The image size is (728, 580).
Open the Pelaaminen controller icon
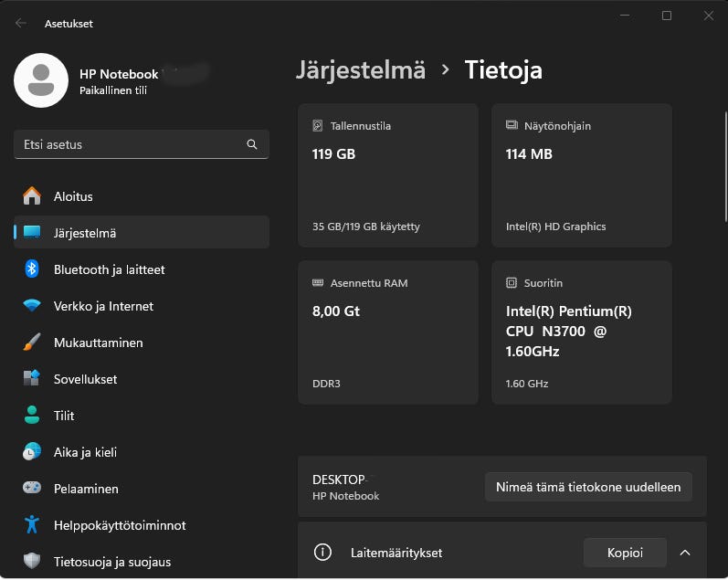point(32,489)
